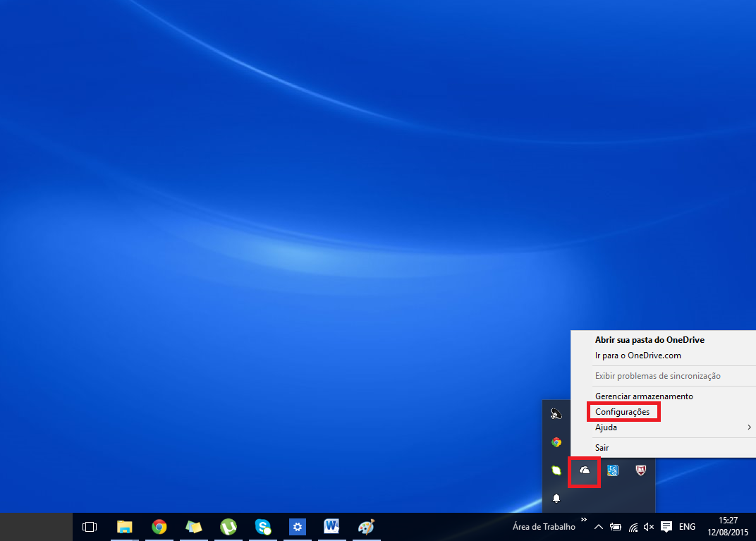Open File Explorer from the taskbar
The width and height of the screenshot is (756, 541).
tap(125, 526)
